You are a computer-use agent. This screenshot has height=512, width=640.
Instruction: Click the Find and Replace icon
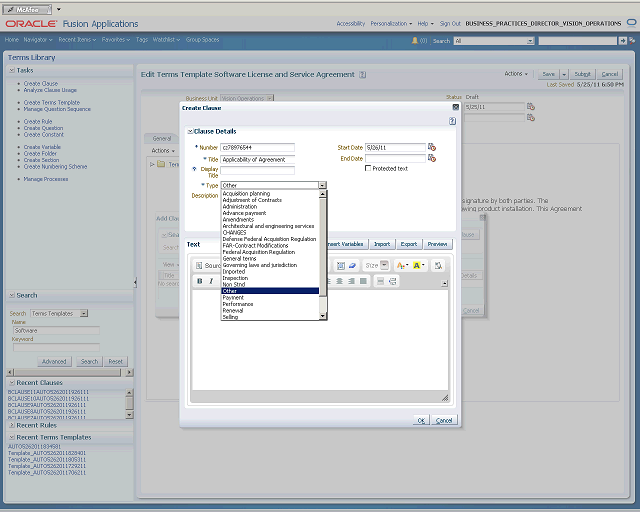pyautogui.click(x=438, y=266)
